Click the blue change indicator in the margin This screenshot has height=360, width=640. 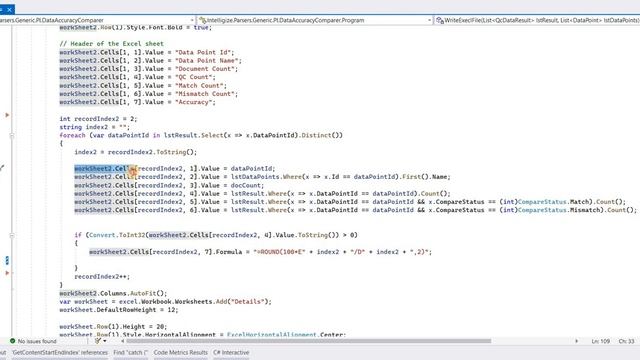[7, 260]
